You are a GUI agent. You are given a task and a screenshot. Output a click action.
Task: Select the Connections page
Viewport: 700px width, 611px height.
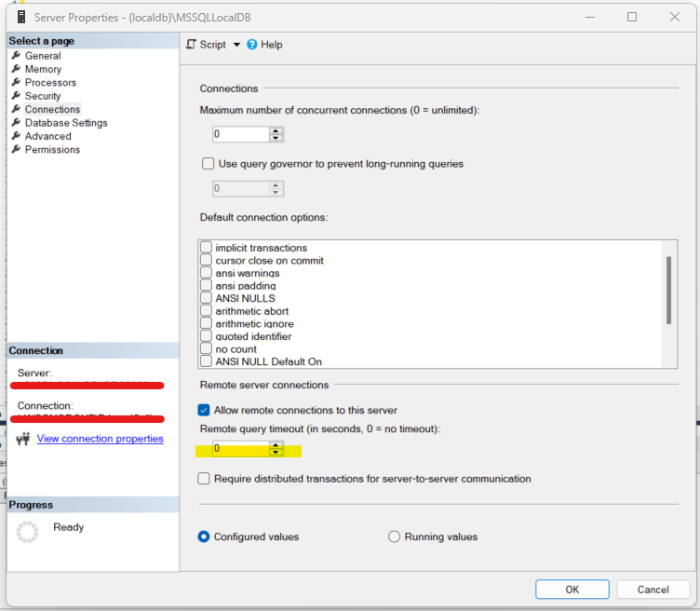pos(52,109)
